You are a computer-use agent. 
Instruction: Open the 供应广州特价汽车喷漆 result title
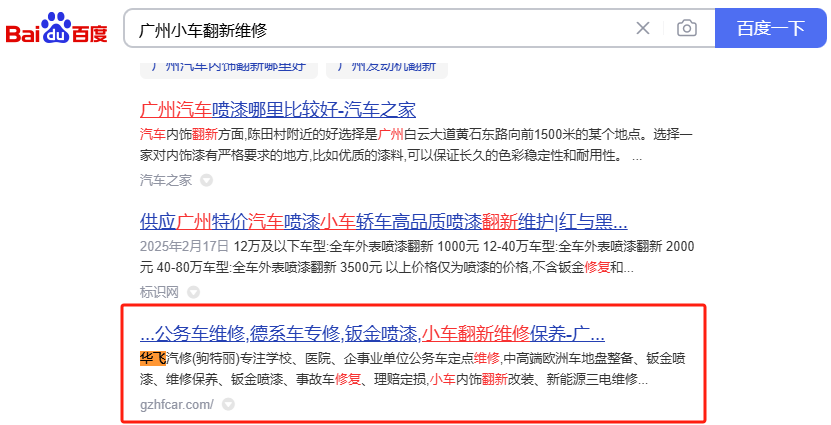point(384,221)
